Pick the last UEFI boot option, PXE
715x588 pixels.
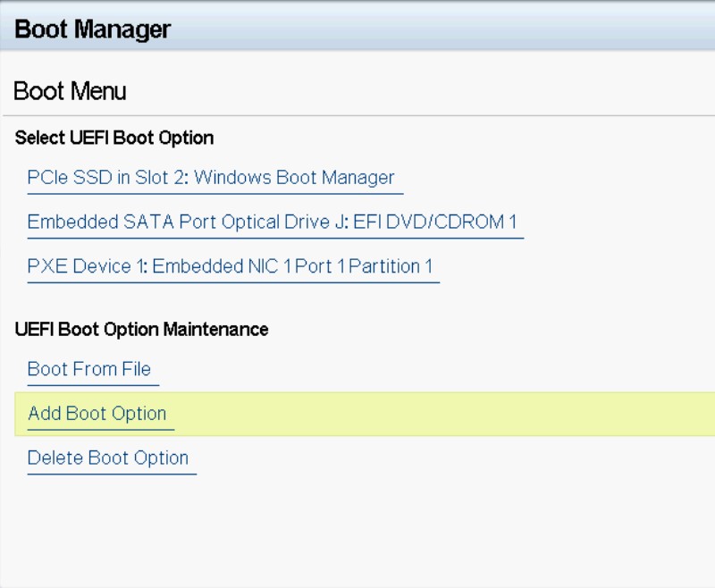[x=230, y=266]
